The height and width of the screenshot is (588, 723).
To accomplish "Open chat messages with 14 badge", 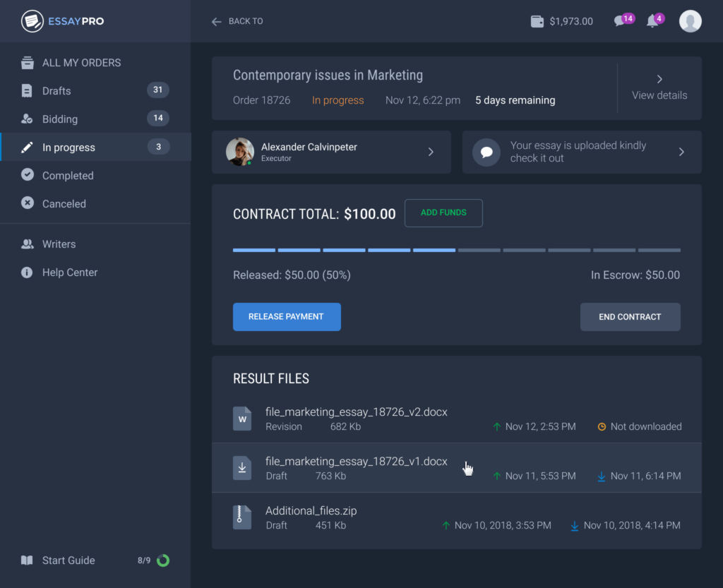I will click(621, 21).
